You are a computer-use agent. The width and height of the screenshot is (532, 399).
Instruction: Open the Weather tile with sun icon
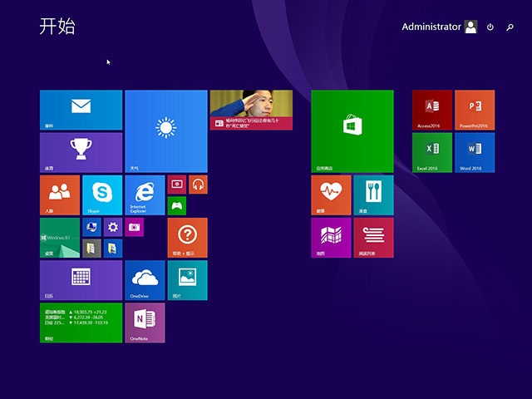166,131
